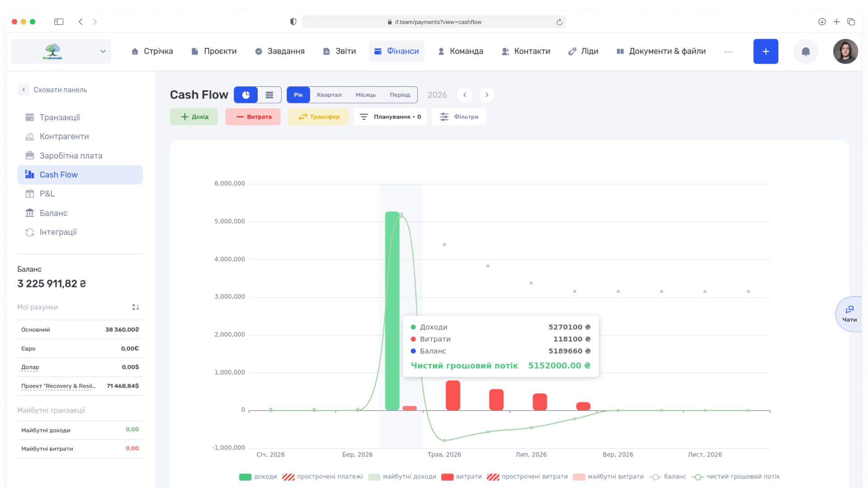Click the blue plus create button
The image size is (868, 488).
(x=765, y=52)
